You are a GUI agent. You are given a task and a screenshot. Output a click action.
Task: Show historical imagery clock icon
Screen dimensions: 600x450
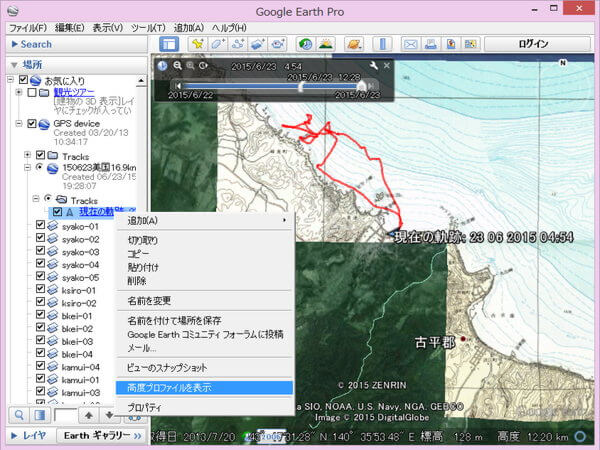tap(305, 44)
